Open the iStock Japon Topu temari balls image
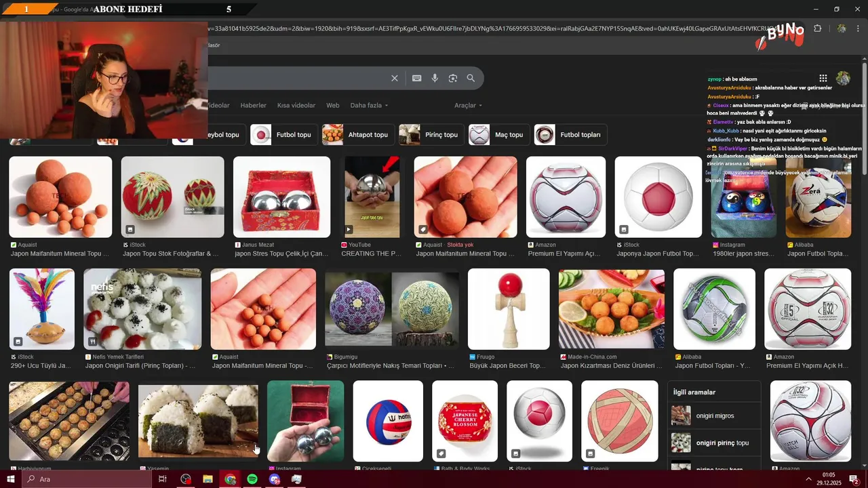 coord(172,197)
